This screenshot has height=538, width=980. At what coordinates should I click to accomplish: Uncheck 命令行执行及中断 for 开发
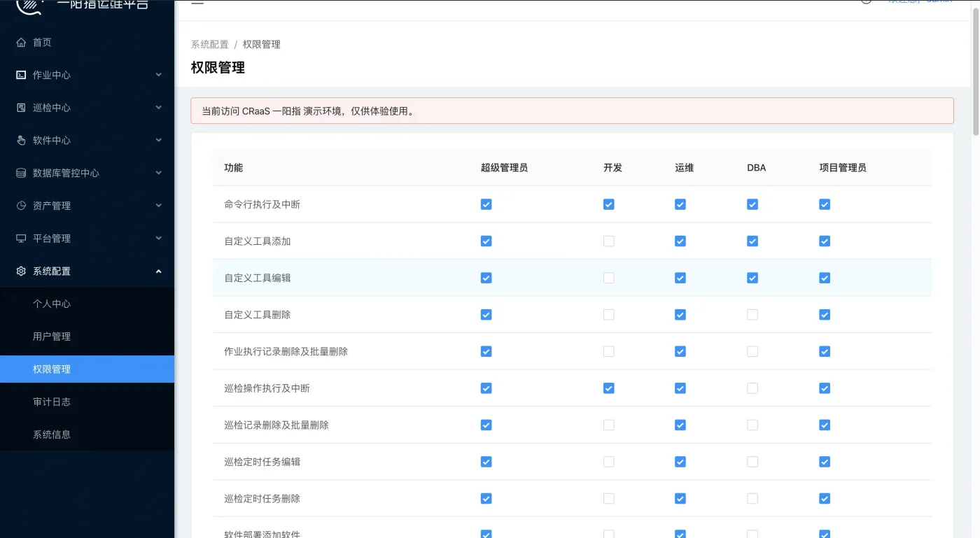tap(608, 204)
